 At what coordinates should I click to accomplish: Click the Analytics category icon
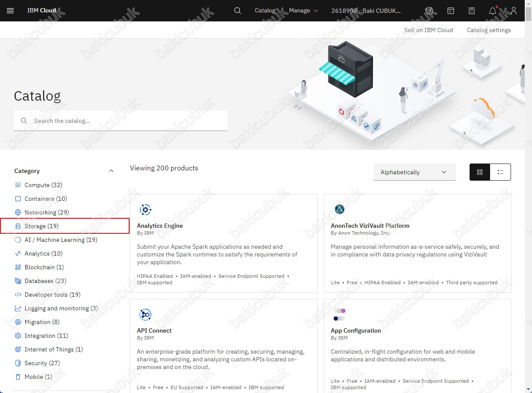pos(18,253)
